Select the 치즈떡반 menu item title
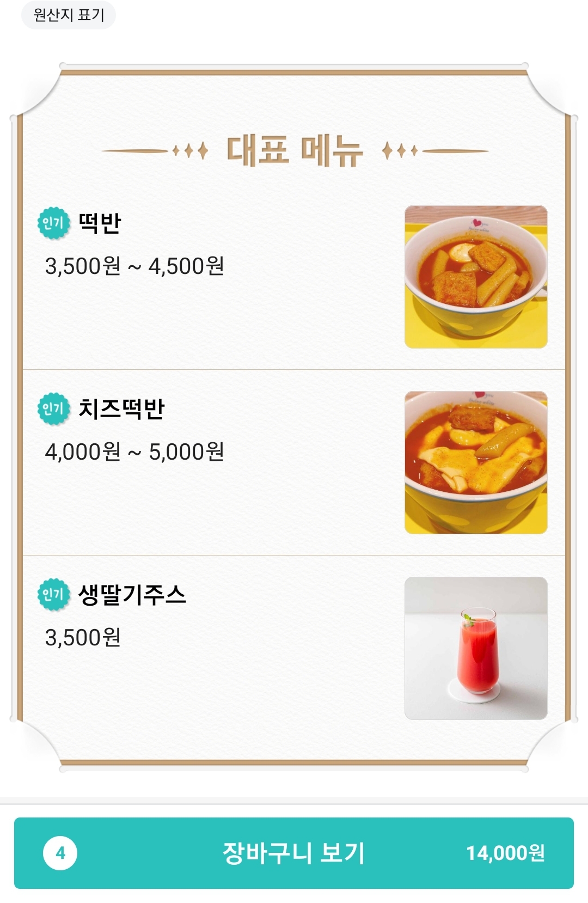 [x=121, y=408]
